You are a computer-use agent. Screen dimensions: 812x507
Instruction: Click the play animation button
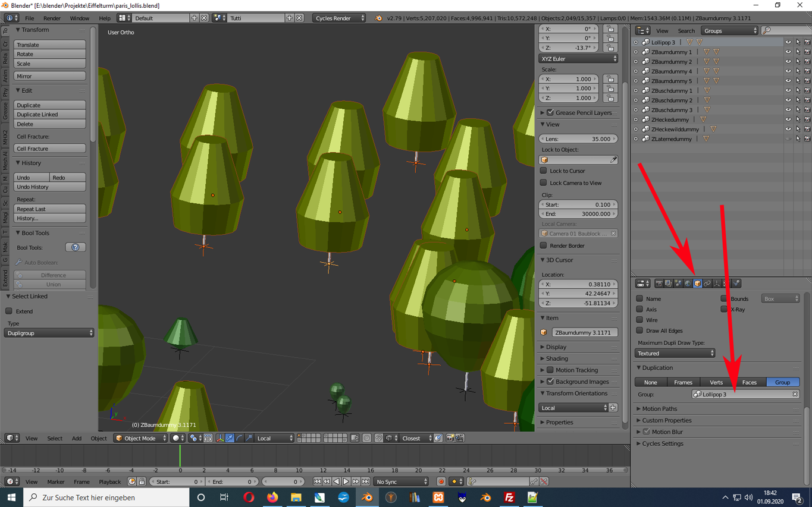[346, 481]
